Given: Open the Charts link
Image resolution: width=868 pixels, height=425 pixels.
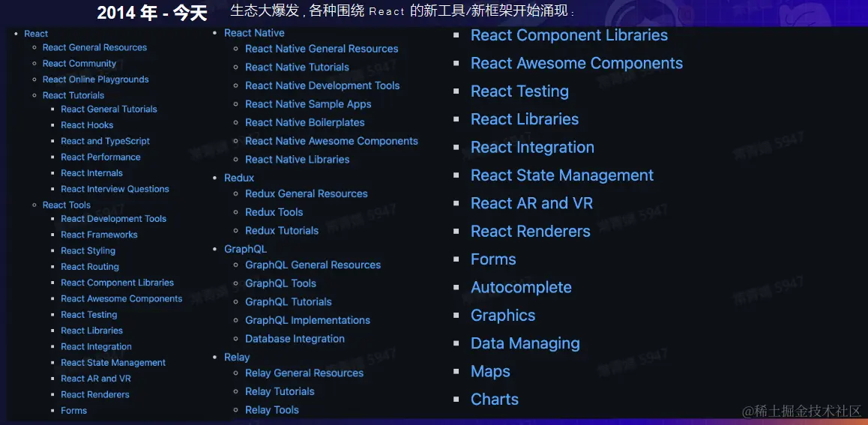Looking at the screenshot, I should [x=494, y=400].
